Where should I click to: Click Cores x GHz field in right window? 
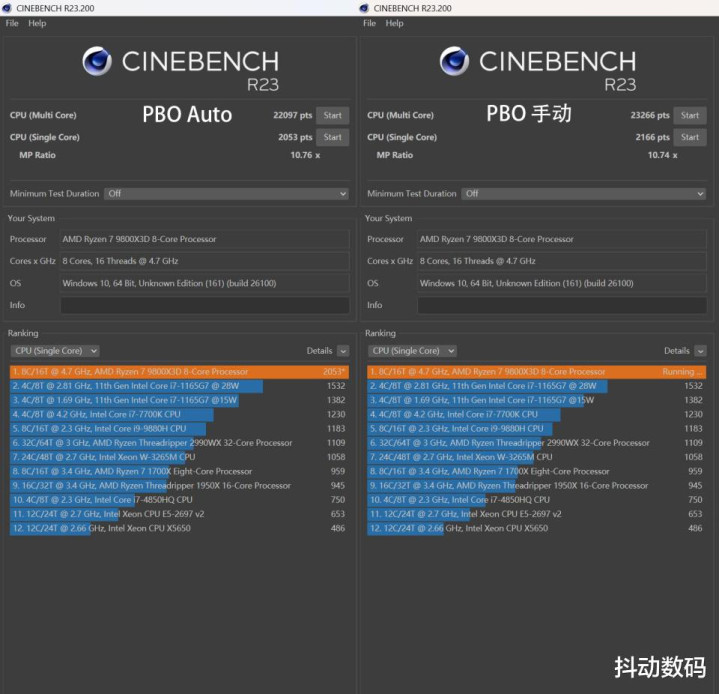tap(562, 261)
